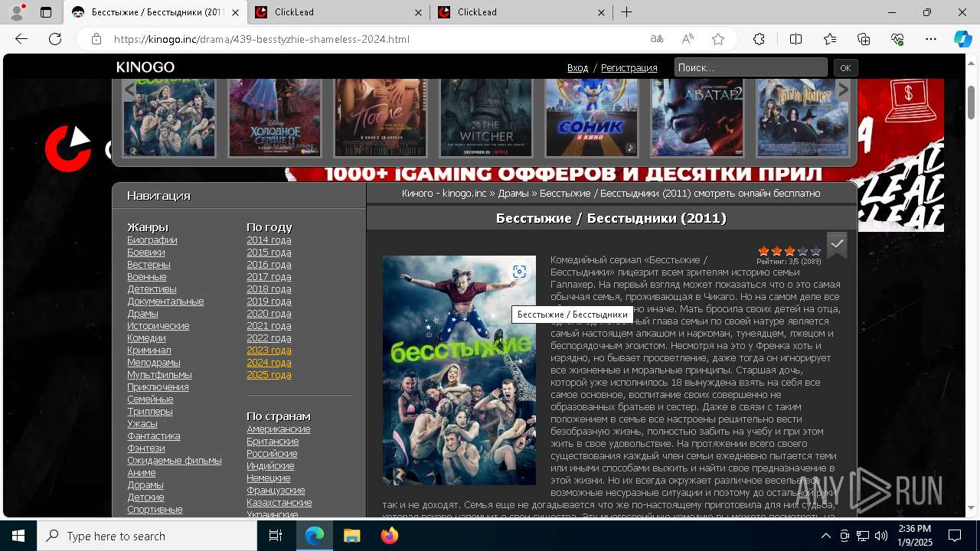Filter by 2025 года

(x=269, y=375)
